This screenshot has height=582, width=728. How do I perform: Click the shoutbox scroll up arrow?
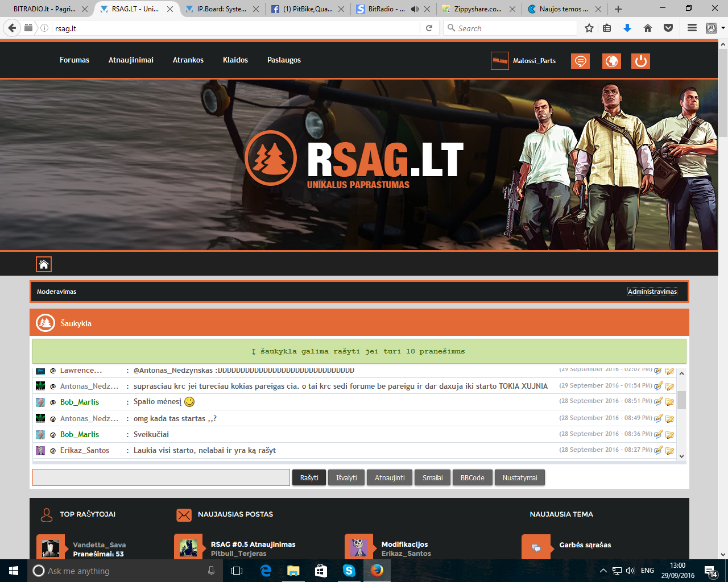[x=681, y=373]
